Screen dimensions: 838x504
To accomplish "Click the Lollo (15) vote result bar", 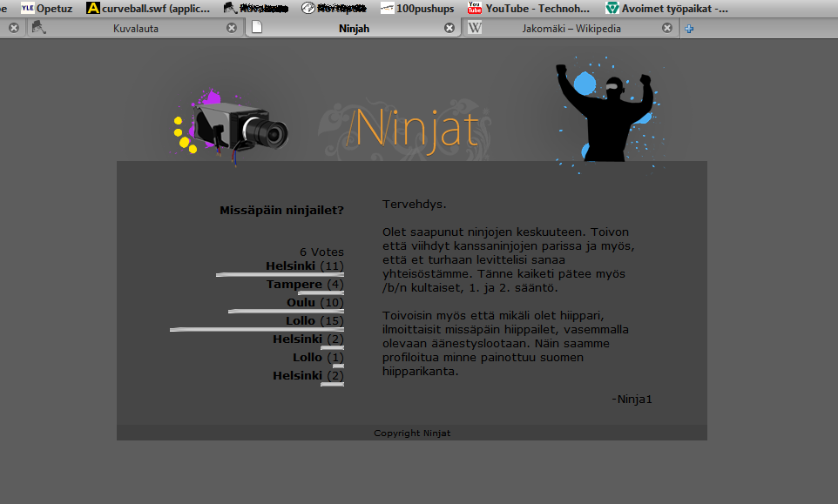I will point(257,330).
